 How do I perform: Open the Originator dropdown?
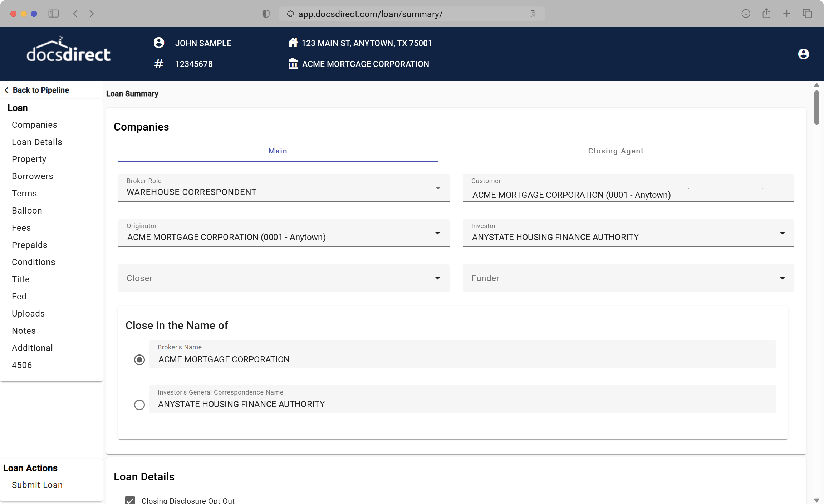(284, 233)
